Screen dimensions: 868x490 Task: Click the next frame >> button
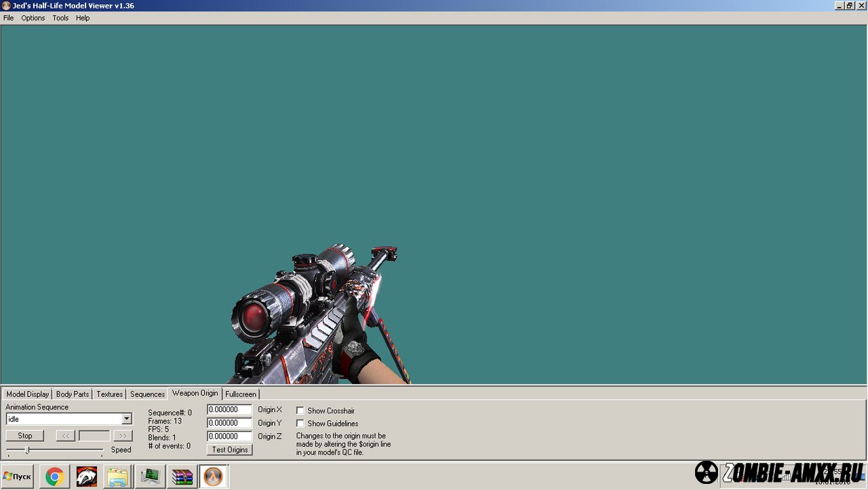tap(123, 436)
